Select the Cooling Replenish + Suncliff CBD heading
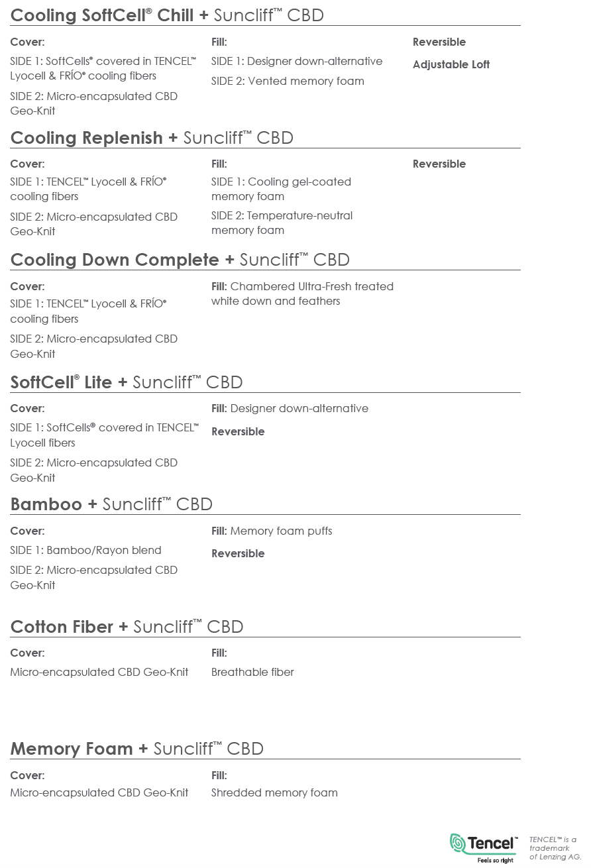The image size is (591, 868). (152, 138)
